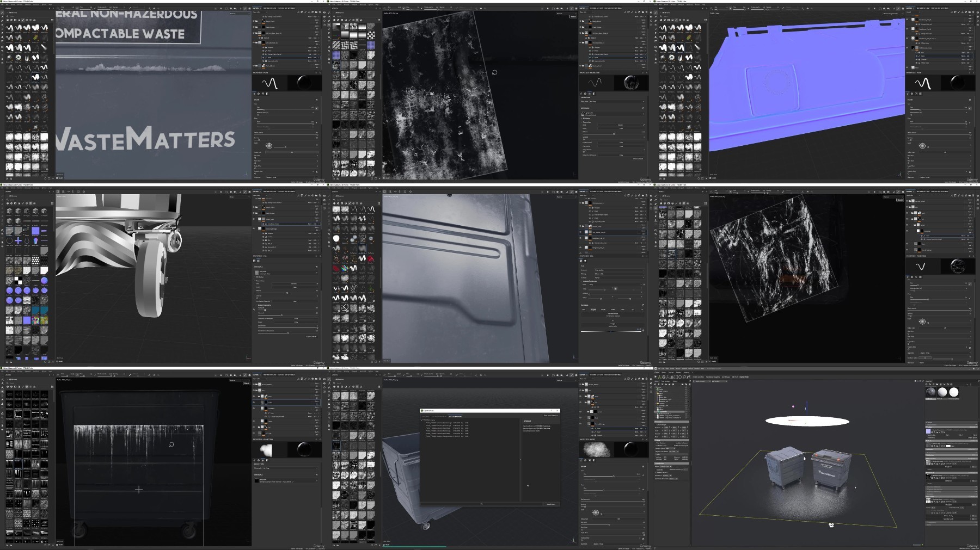Click the purple normal map swatch in the two-bins scene

pos(928,431)
